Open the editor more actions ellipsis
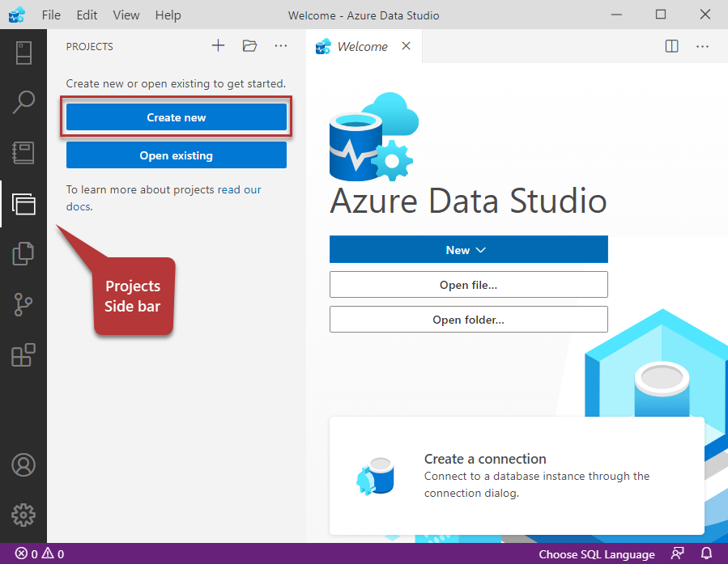 pyautogui.click(x=702, y=46)
